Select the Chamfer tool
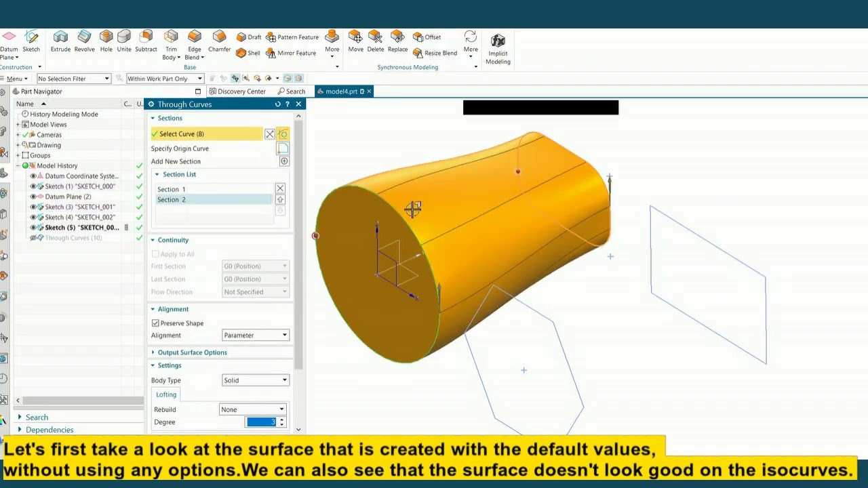868x488 pixels. 219,41
